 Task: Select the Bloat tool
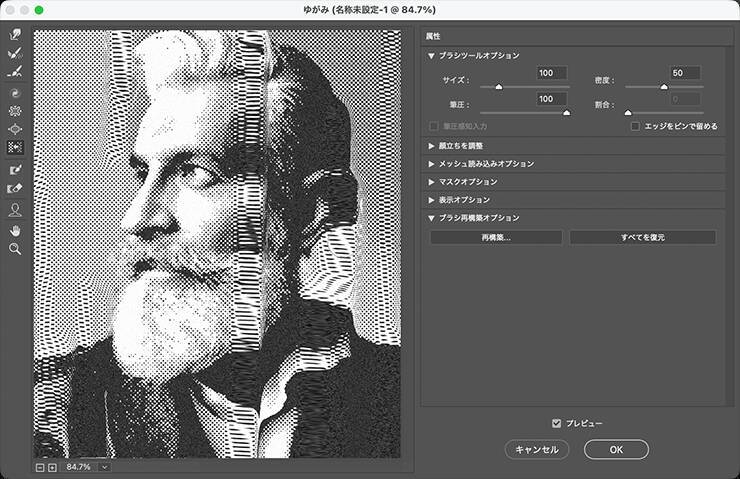[15, 129]
